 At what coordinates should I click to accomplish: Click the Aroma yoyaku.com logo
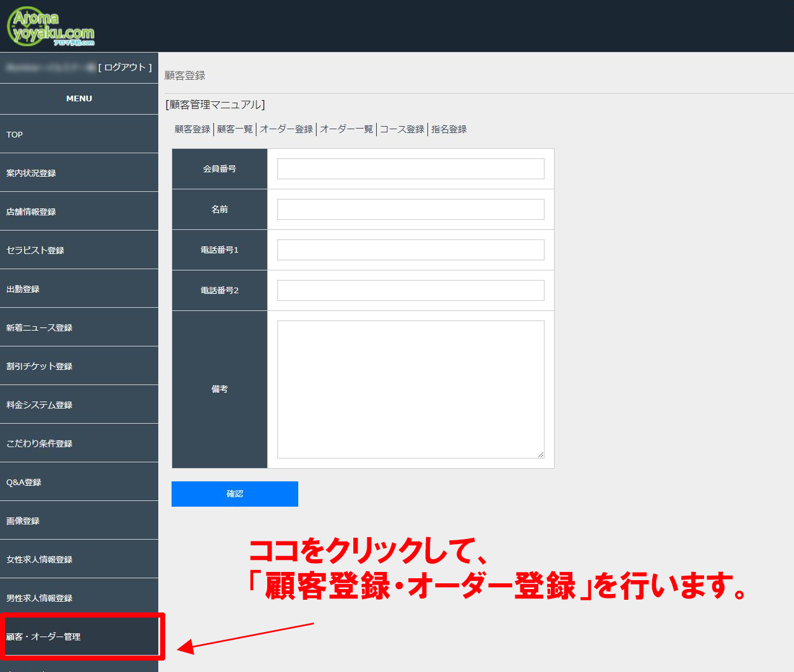51,27
